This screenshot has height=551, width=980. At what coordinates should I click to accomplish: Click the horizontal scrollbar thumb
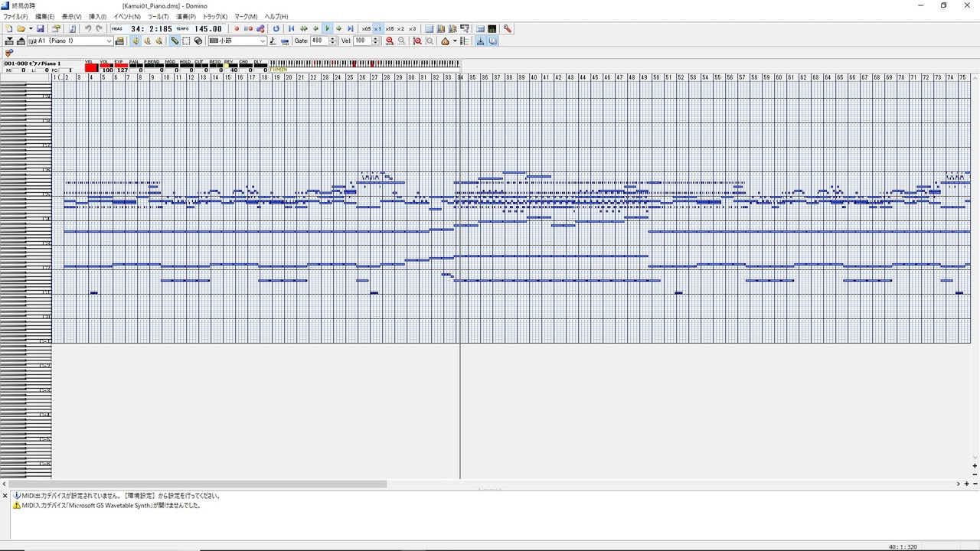tap(199, 484)
